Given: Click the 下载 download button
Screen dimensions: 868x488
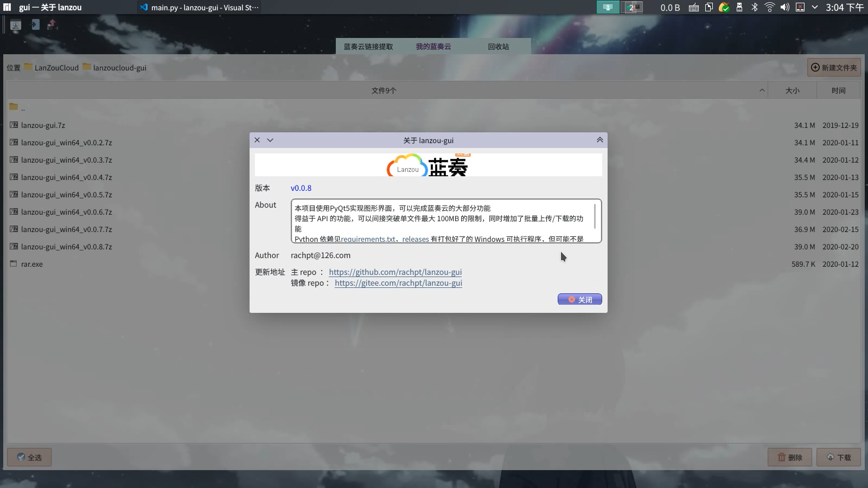Looking at the screenshot, I should tap(839, 457).
